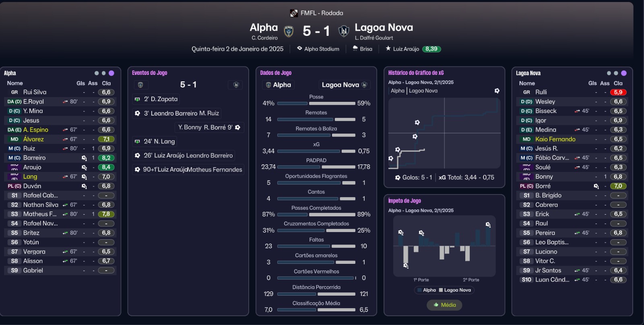Open Kaio Fernando in Lagoa Nova lineup

tap(555, 139)
